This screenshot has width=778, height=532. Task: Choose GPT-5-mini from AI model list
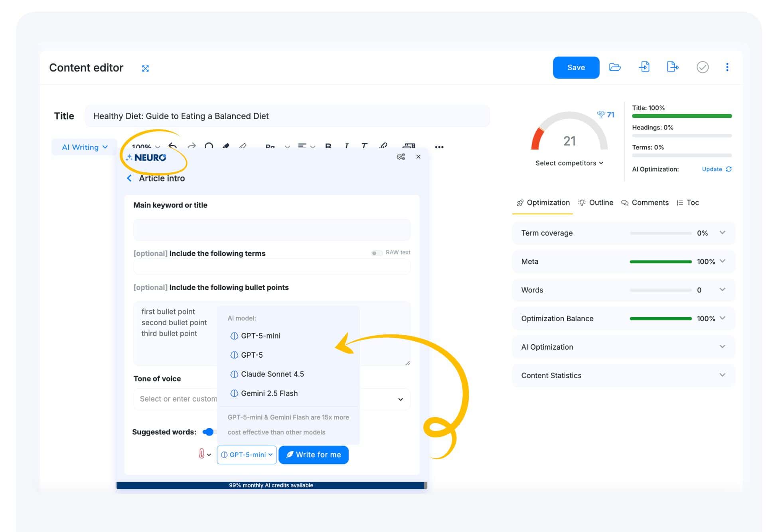click(255, 336)
